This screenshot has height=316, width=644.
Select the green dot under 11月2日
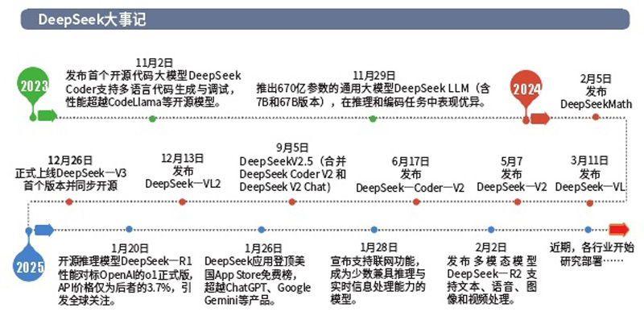[152, 119]
